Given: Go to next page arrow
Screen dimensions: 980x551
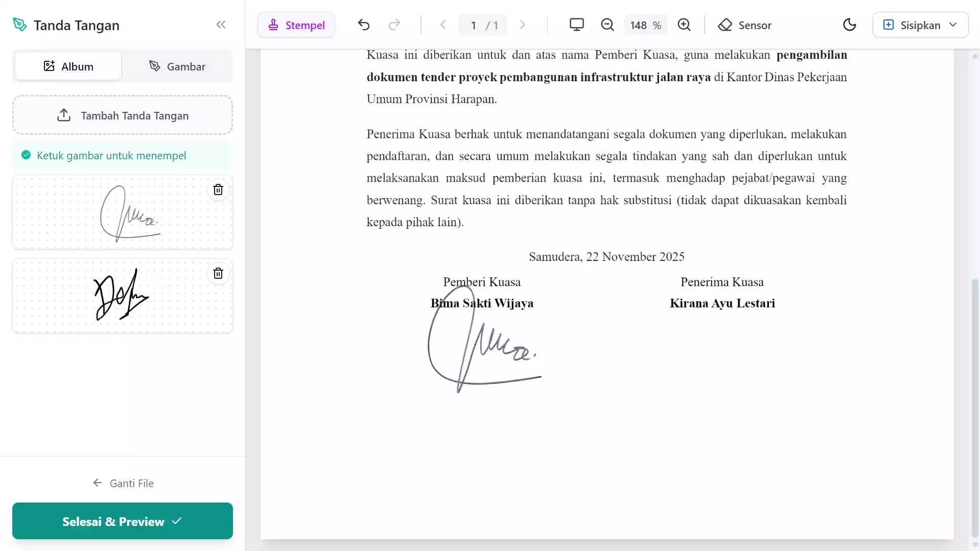Looking at the screenshot, I should [522, 25].
